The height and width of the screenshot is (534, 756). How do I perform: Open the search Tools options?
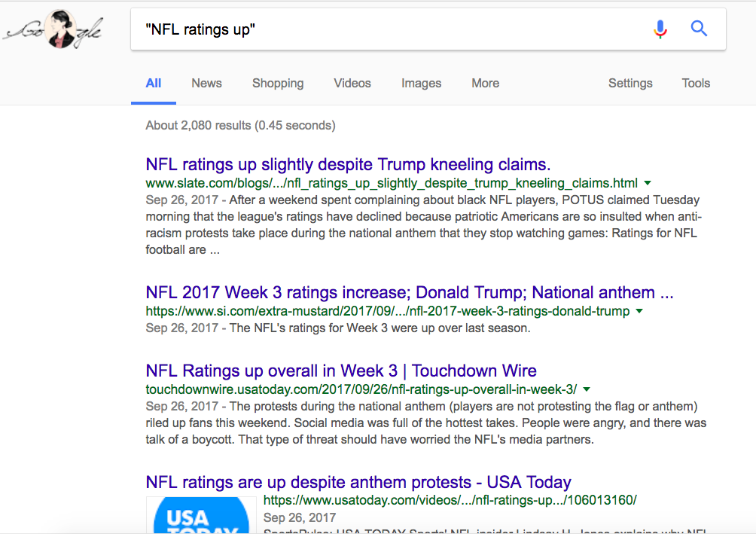click(696, 83)
